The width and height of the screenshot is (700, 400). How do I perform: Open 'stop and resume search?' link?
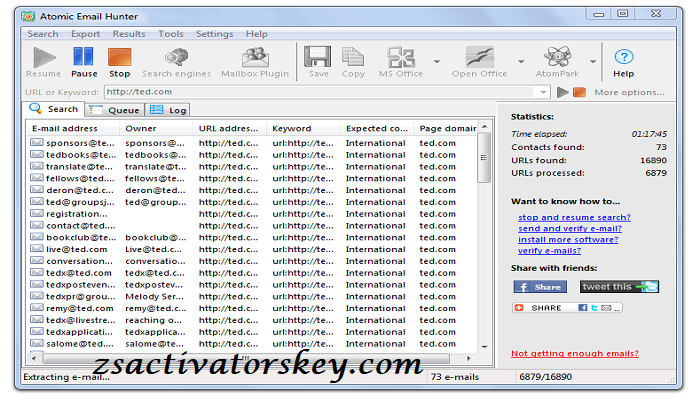[x=574, y=217]
